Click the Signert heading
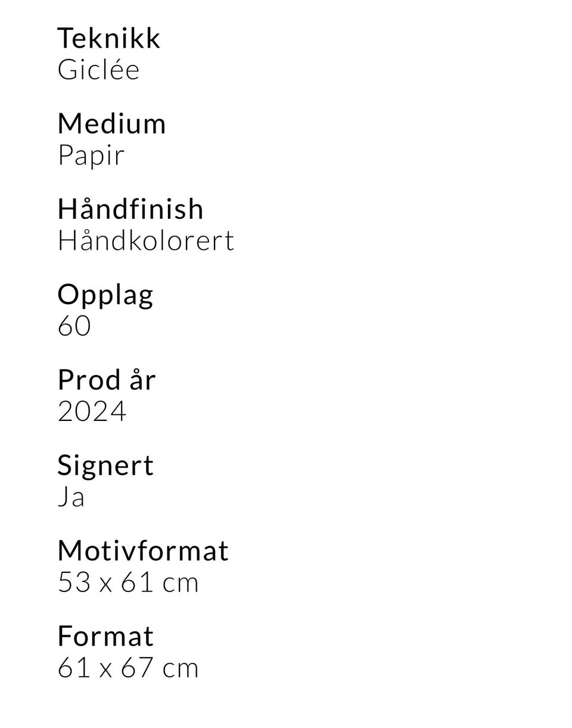The width and height of the screenshot is (572, 728). click(105, 465)
